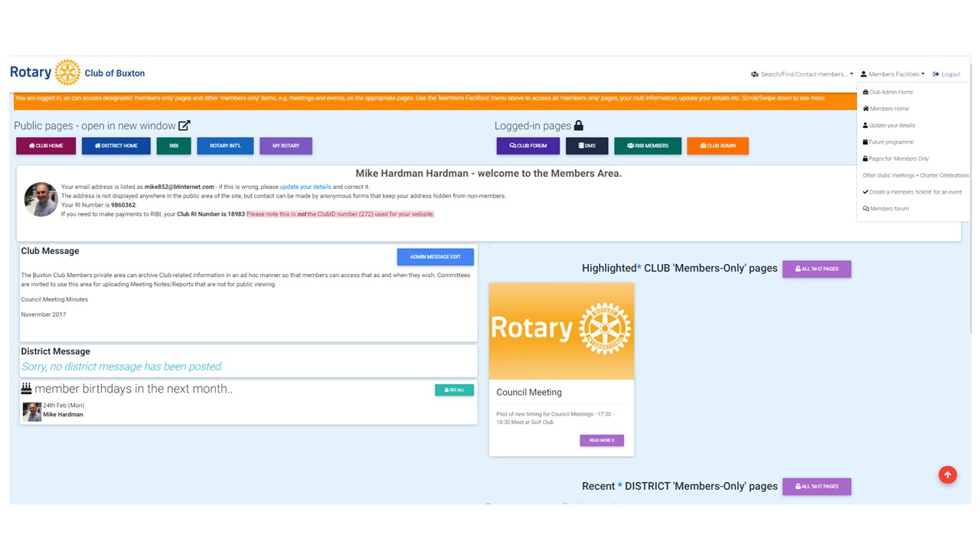Screen dimensions: 980x551
Task: Click Read More on Council Meeting card
Action: pos(602,440)
